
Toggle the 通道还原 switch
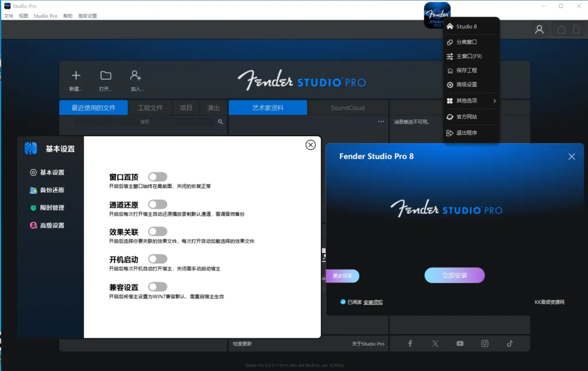pos(157,204)
